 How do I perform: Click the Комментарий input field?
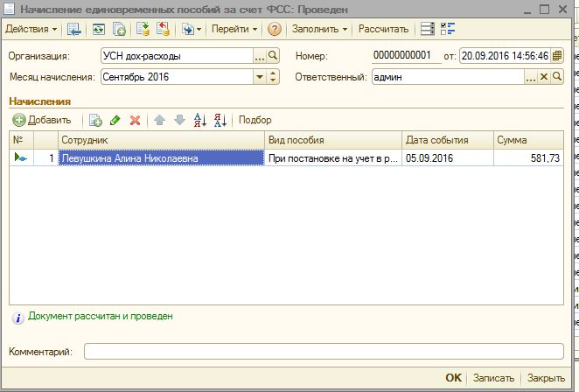[324, 351]
